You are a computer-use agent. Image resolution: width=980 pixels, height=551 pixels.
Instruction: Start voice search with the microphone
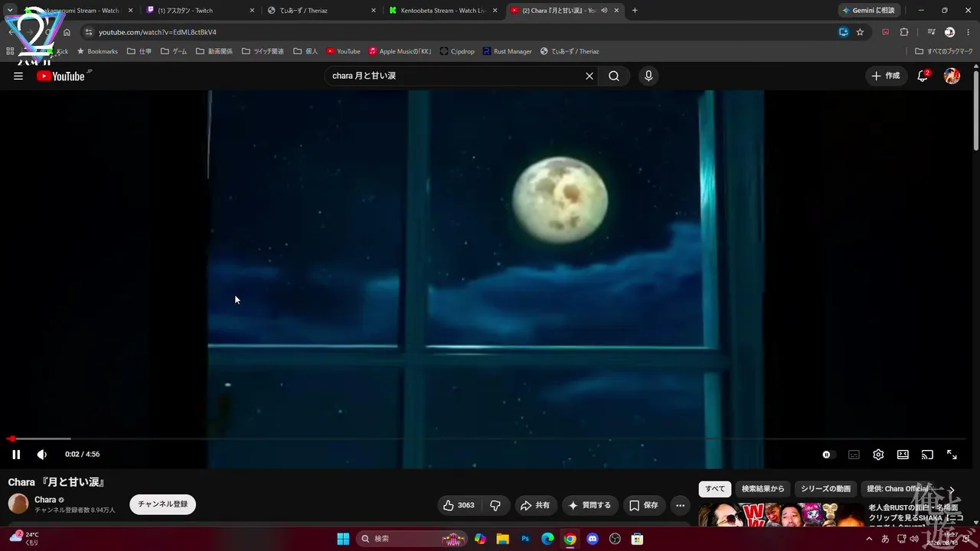648,76
